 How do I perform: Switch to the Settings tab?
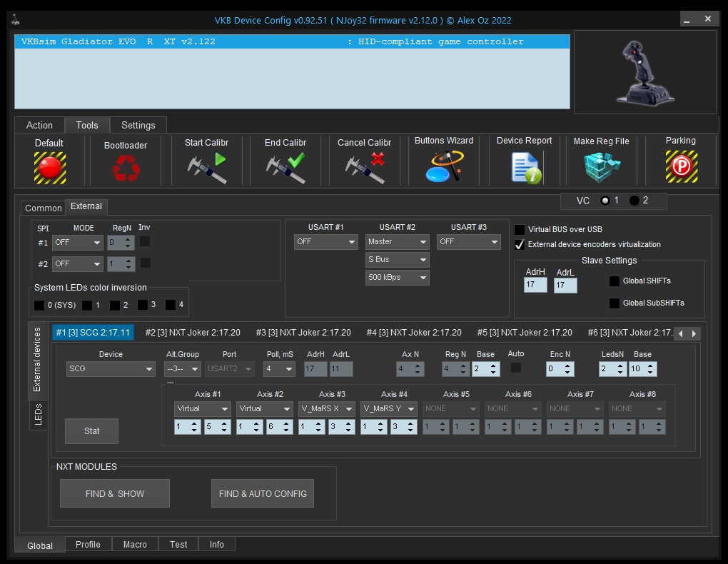coord(138,125)
